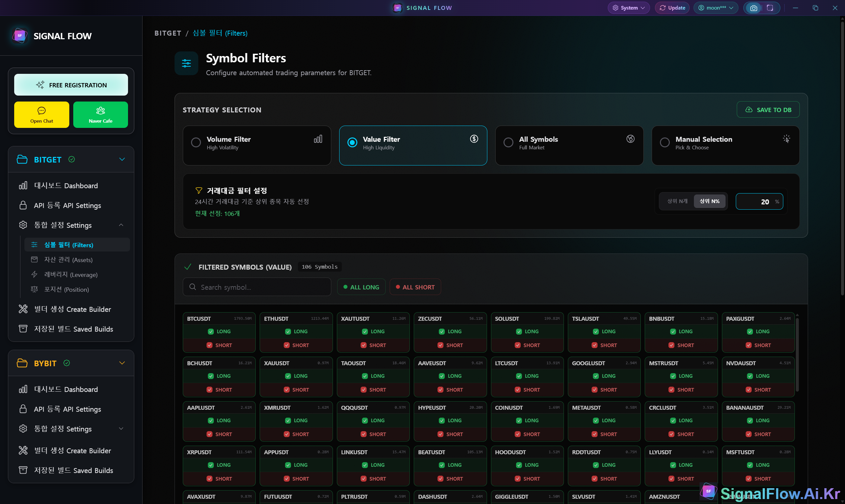Collapse the BITGET section chevron
The image size is (845, 504).
122,159
